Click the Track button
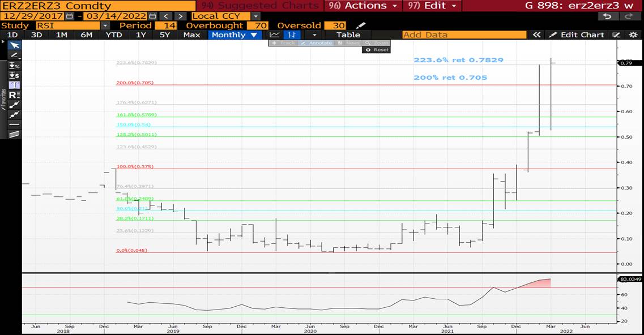The height and width of the screenshot is (335, 644). click(283, 43)
